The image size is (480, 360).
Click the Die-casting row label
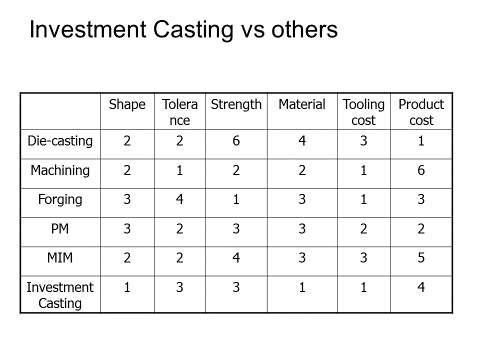[x=60, y=141]
